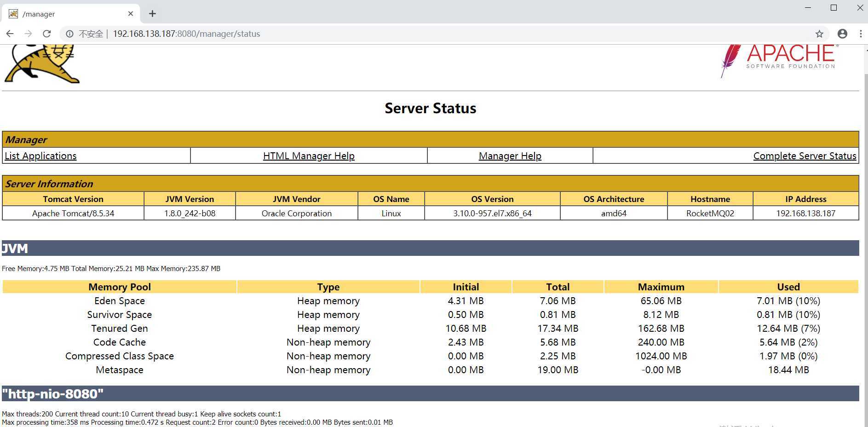Click the JVM section header
This screenshot has width=868, height=427.
pos(431,248)
